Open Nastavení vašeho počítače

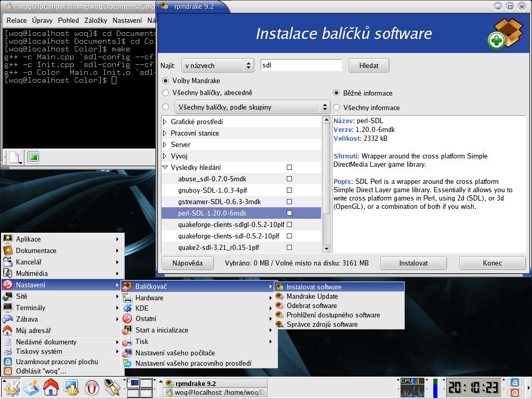coord(199,353)
